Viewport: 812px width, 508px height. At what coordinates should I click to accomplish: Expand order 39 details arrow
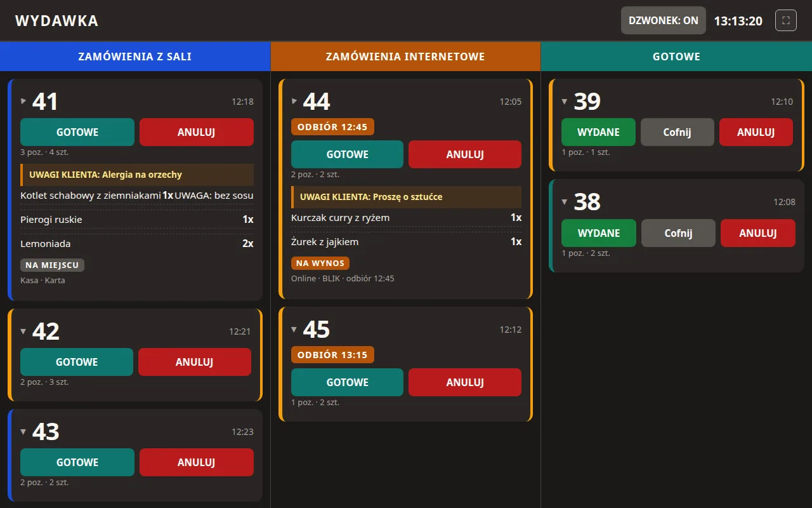pos(565,100)
